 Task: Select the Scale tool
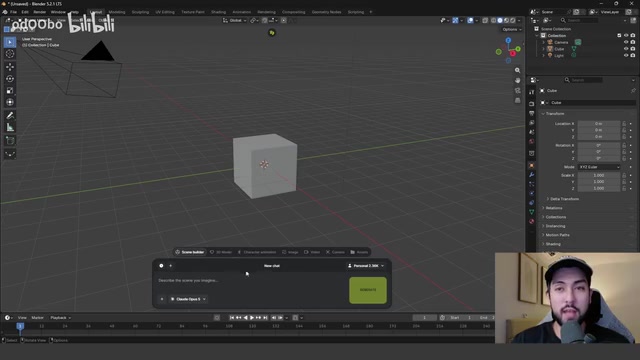[x=10, y=91]
